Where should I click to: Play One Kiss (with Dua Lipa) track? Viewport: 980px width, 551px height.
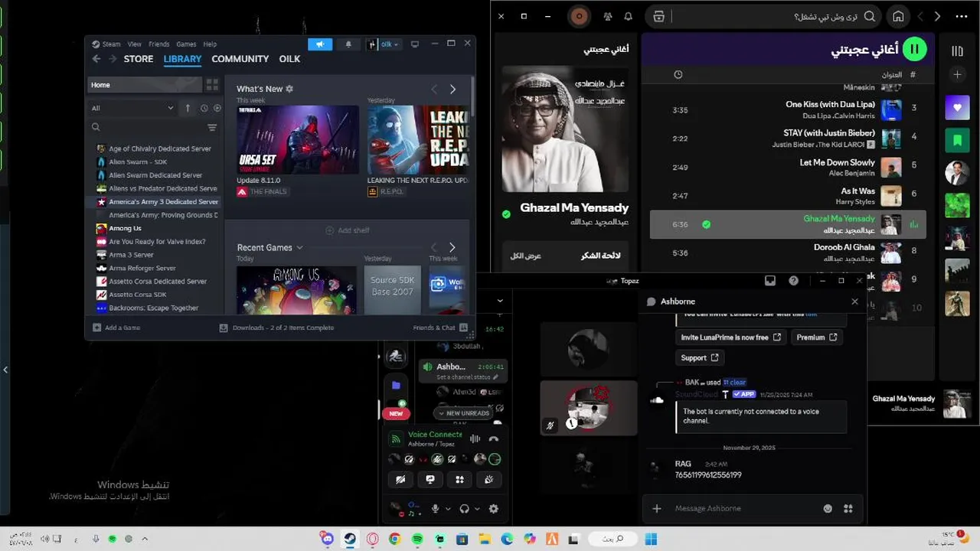point(788,109)
